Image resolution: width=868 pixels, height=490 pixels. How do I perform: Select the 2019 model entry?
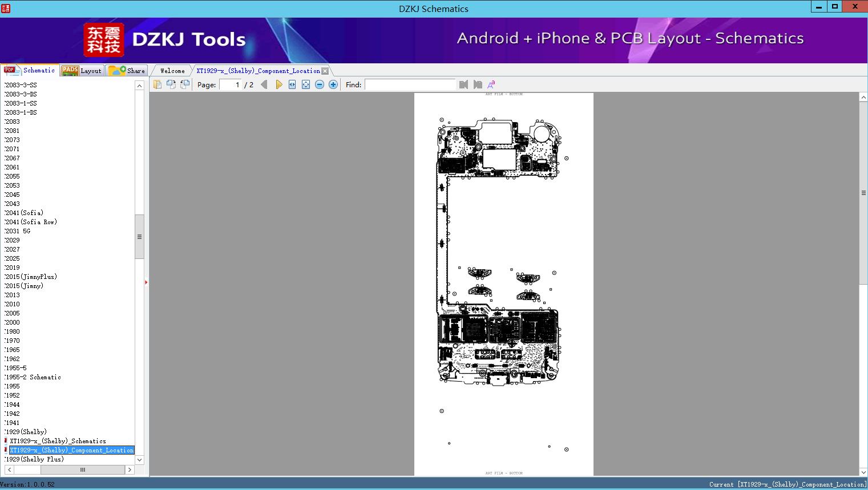[x=12, y=268]
